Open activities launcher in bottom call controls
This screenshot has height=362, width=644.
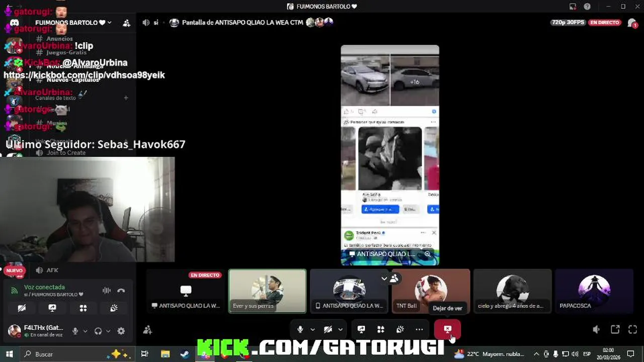click(x=381, y=329)
